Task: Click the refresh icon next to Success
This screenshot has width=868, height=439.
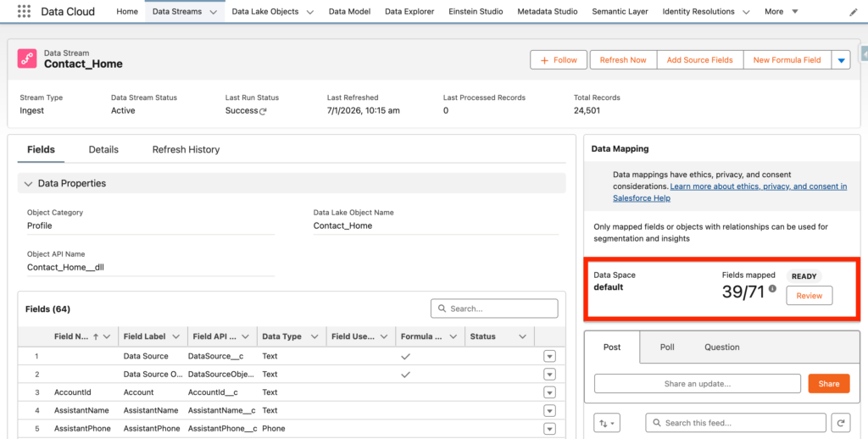Action: tap(263, 111)
